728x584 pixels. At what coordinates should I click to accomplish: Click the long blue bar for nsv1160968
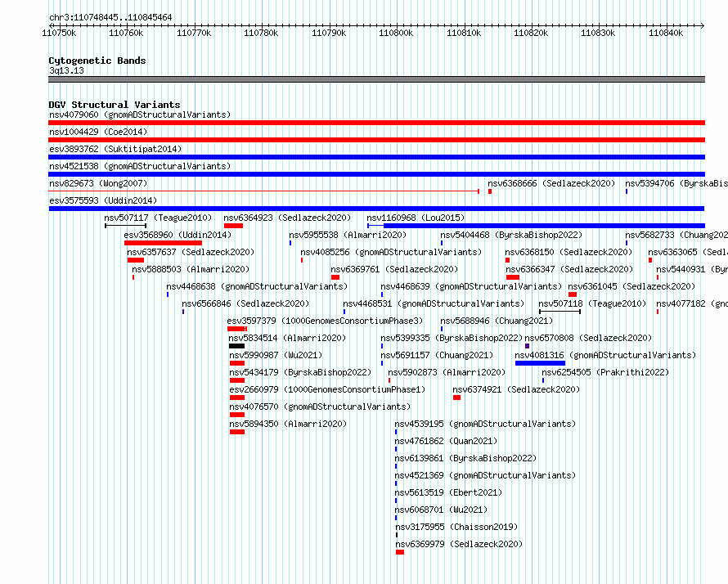[544, 226]
